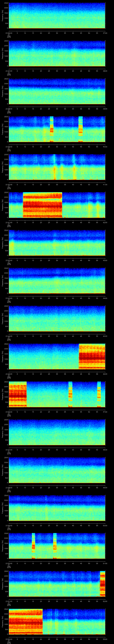Click the narrow burst near 56 seconds at 23:46

(x=99, y=394)
